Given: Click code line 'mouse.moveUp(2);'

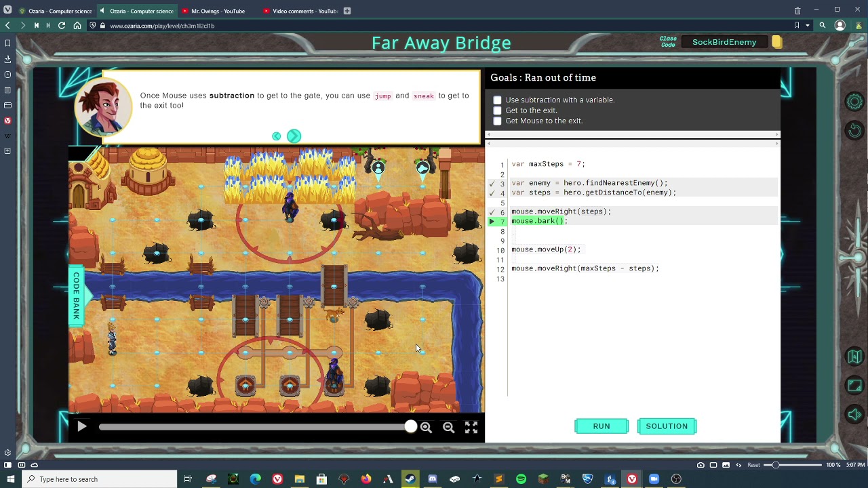Looking at the screenshot, I should (x=546, y=249).
